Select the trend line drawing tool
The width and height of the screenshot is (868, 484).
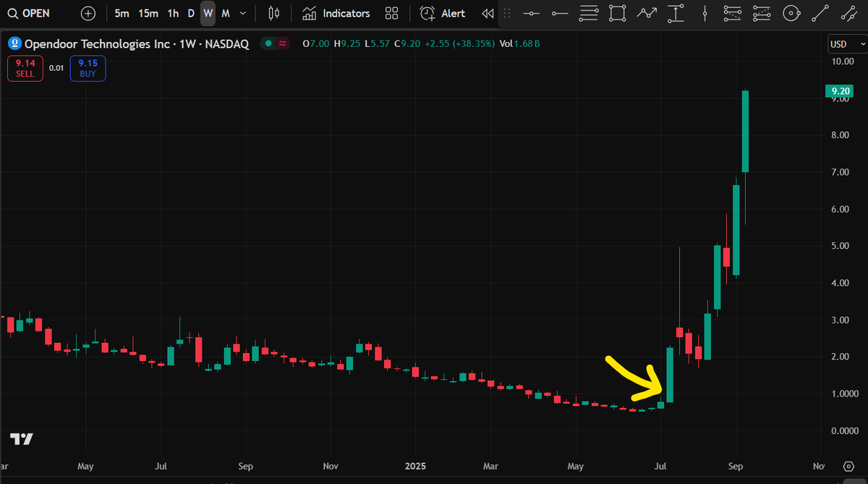820,13
